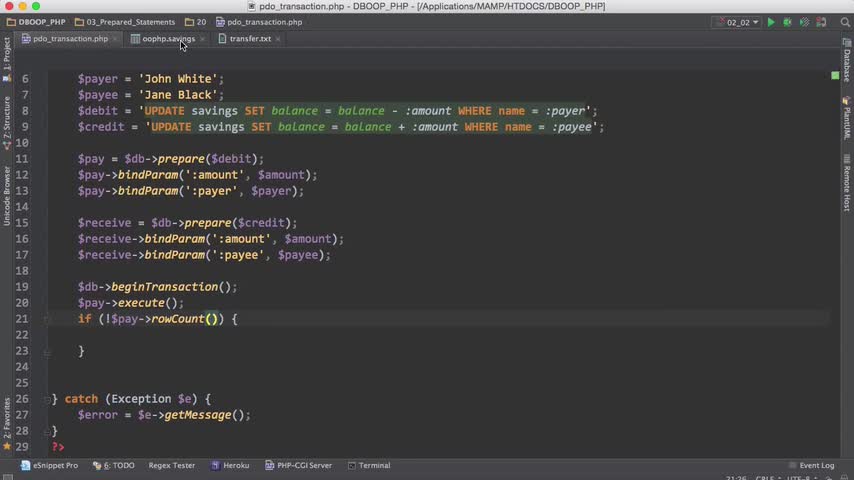Open PHP-CGI Server tool window

[298, 465]
